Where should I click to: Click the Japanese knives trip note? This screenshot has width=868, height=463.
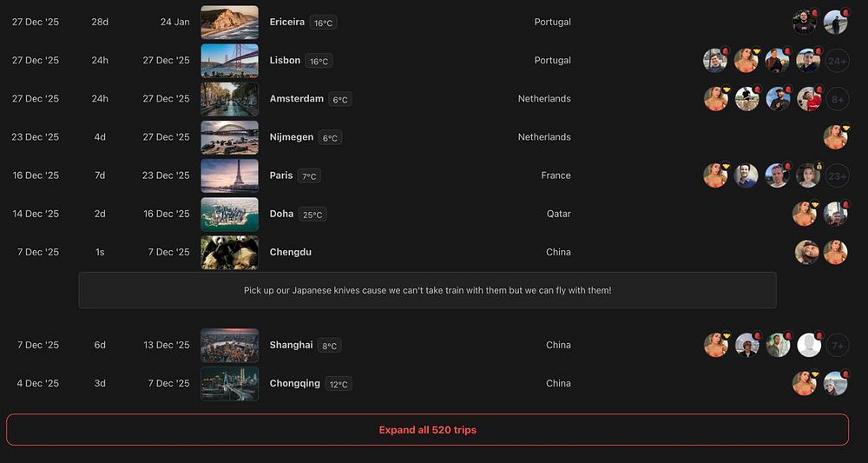(x=427, y=290)
